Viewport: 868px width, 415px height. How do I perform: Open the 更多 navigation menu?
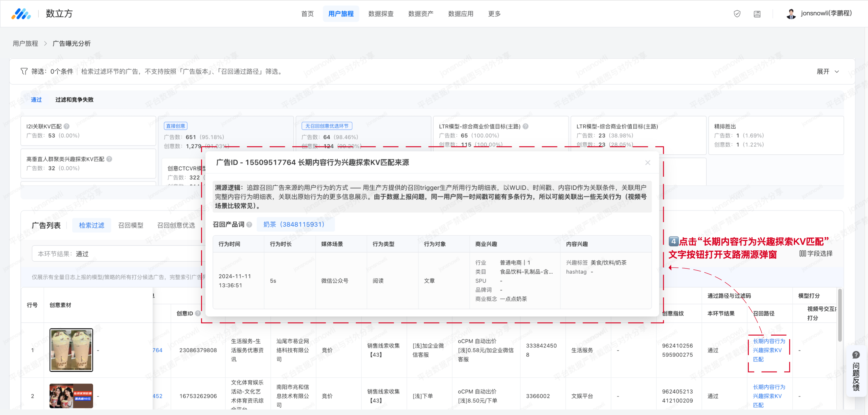[494, 14]
